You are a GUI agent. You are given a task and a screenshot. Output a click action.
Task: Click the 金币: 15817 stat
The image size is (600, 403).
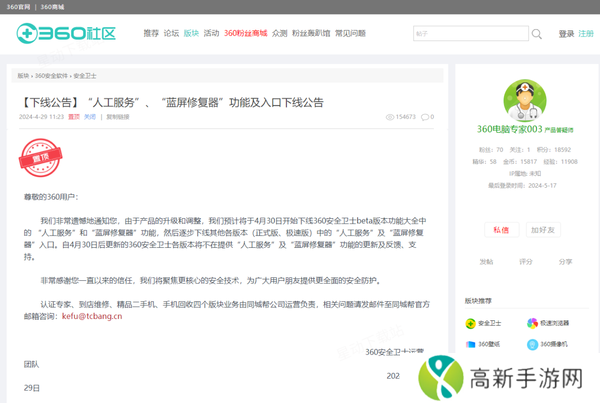click(x=520, y=162)
